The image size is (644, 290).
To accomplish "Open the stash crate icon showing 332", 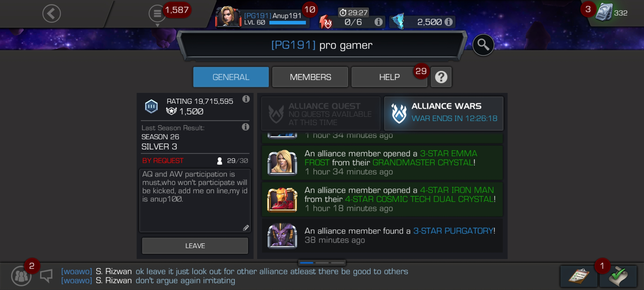I will tap(604, 12).
